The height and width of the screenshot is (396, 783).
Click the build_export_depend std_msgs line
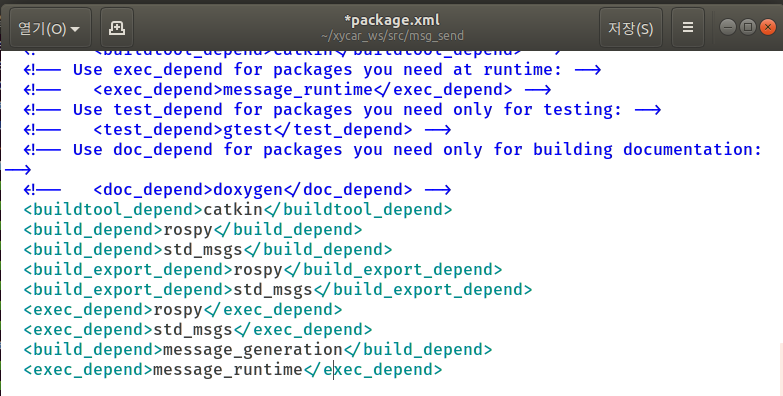278,289
